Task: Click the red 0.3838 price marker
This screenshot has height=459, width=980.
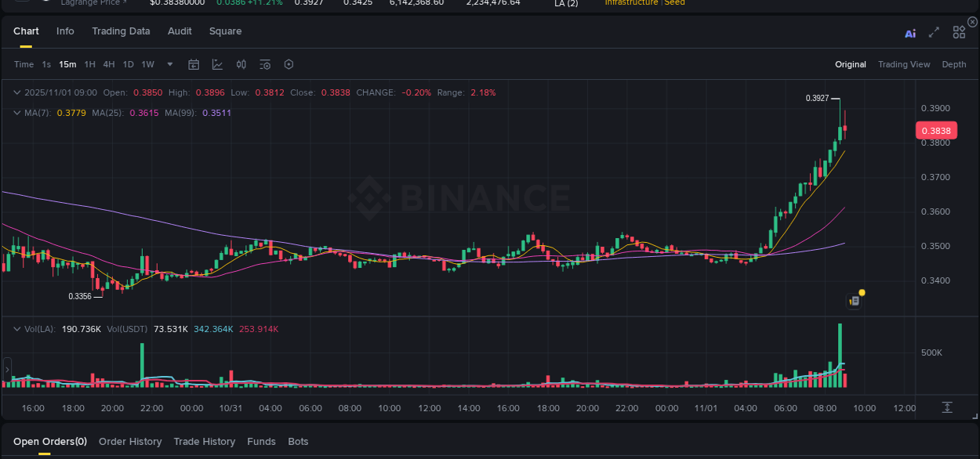Action: [x=936, y=130]
